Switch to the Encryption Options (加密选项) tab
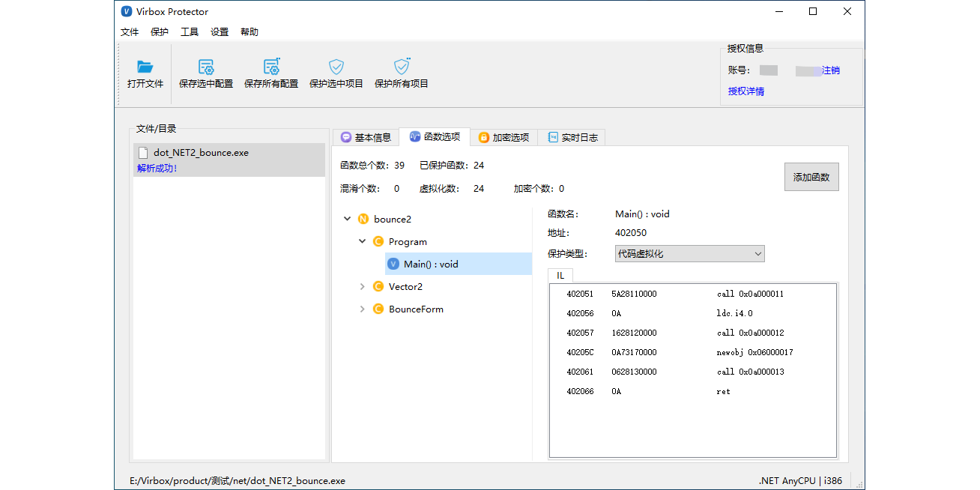Viewport: 980px width, 490px height. (x=503, y=137)
